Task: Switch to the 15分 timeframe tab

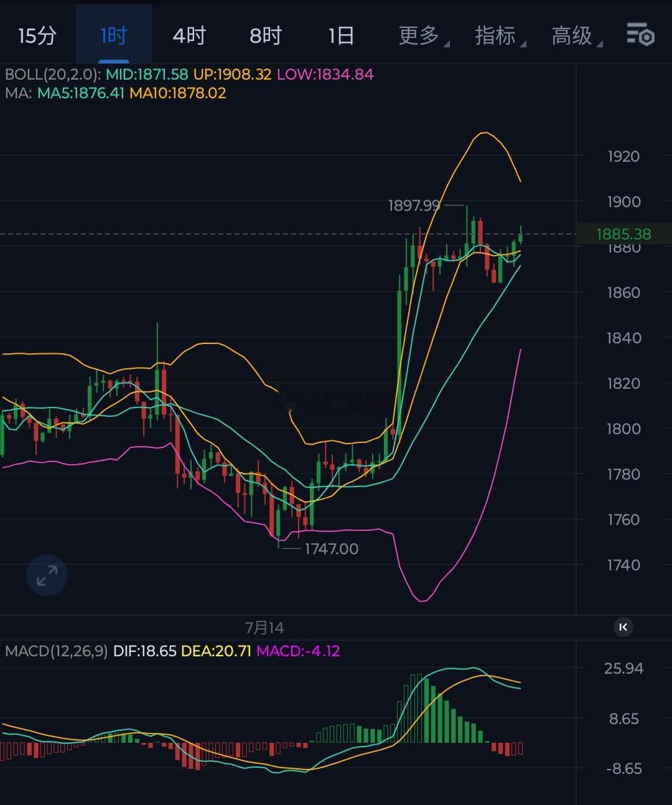Action: (x=37, y=35)
